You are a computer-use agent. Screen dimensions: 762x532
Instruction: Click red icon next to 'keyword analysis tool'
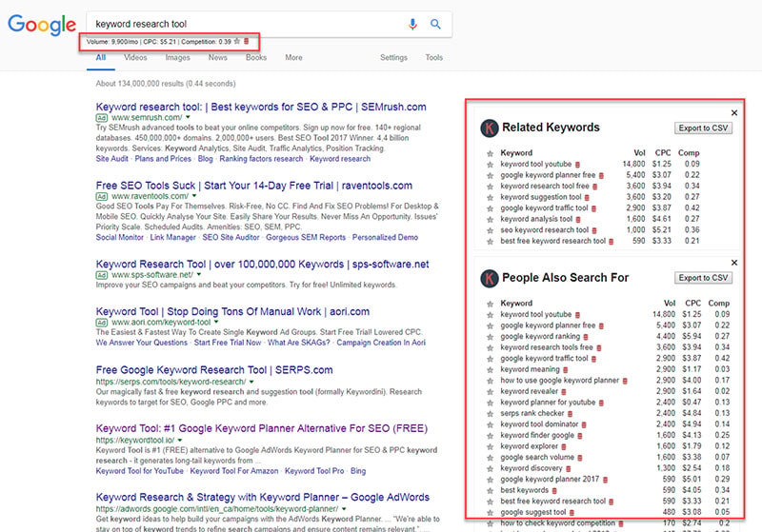[x=578, y=220]
